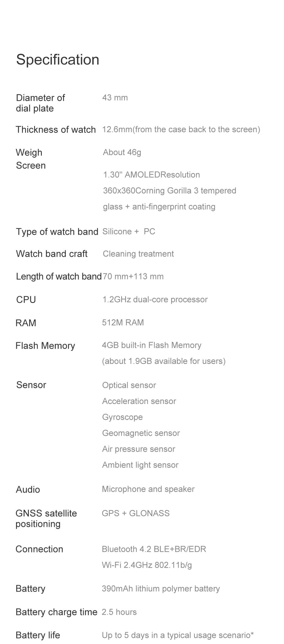Click the 1.30" AMOLED Resolution text
Screen dimensions: 284x644
(x=151, y=175)
